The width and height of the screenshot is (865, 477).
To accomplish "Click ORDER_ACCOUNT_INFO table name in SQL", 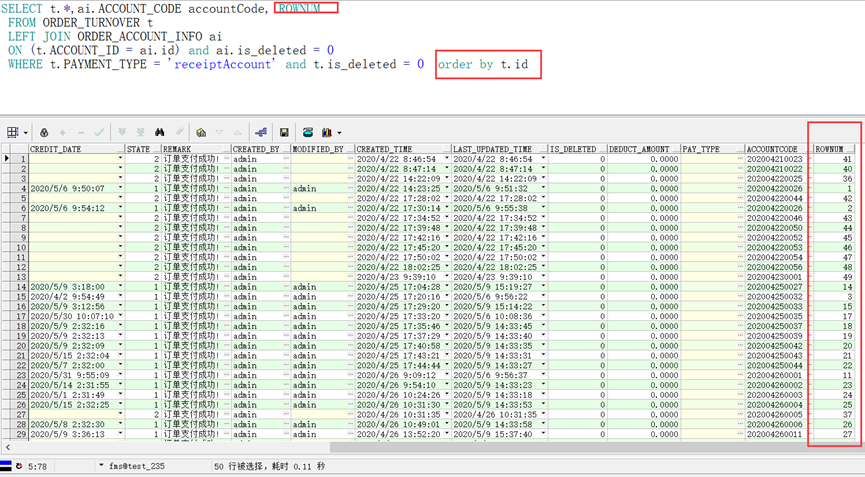I will (140, 36).
